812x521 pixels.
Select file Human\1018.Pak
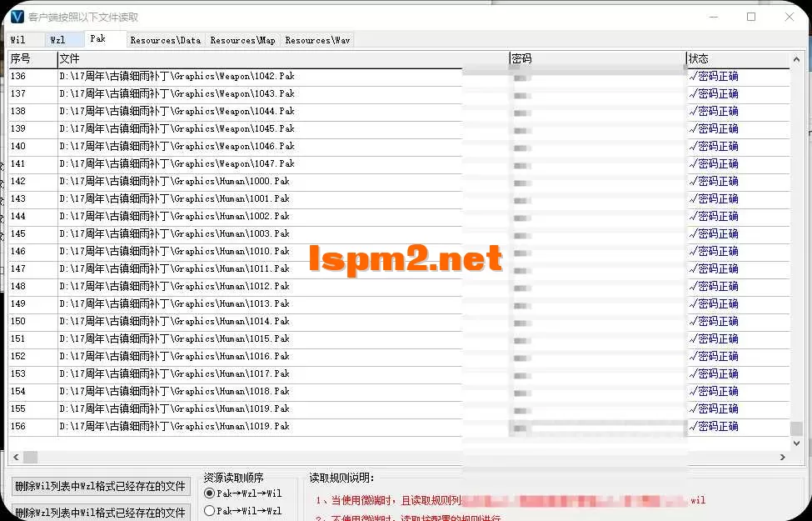click(175, 392)
